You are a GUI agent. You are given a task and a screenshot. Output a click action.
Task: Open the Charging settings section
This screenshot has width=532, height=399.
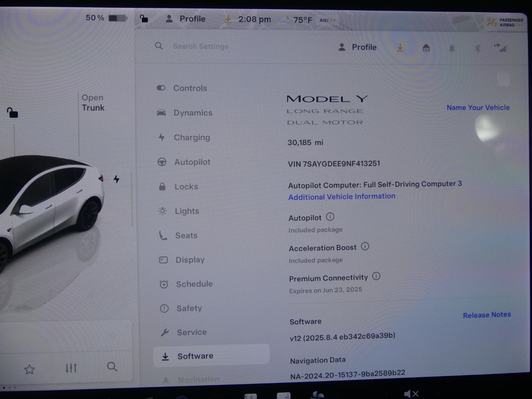click(x=192, y=137)
